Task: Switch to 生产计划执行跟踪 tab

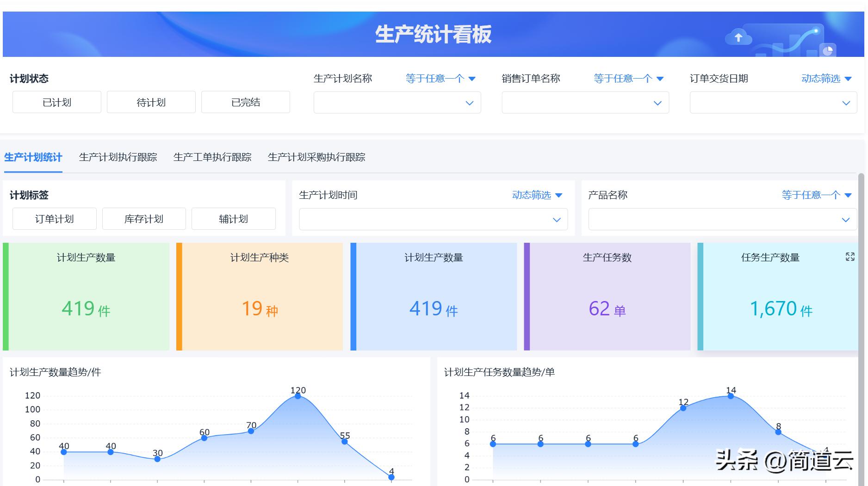Action: click(118, 157)
